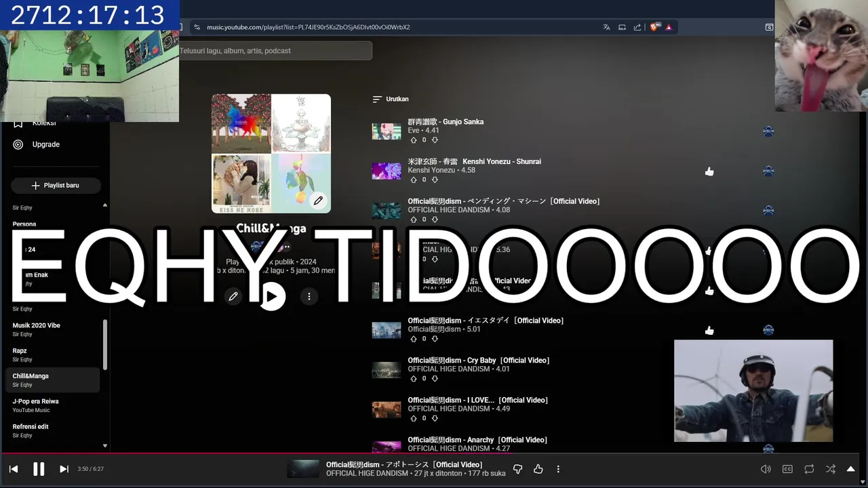Screen dimensions: 868x488
Task: Toggle closed captions in player bar
Action: (x=787, y=469)
